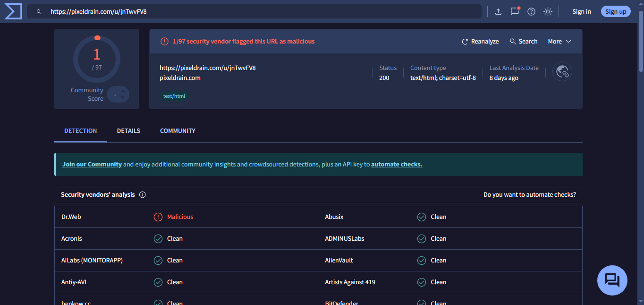Screen dimensions: 644x305
Task: Switch to the DETAILS tab
Action: click(128, 131)
